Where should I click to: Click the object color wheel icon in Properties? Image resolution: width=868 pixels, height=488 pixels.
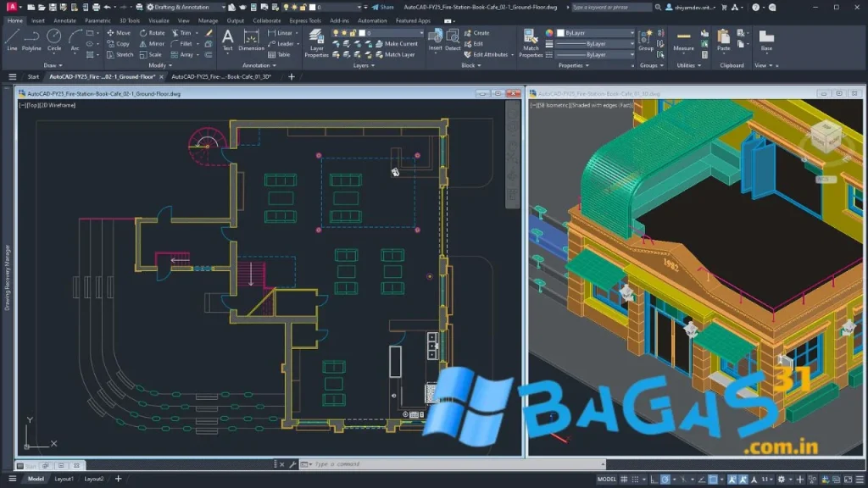coord(549,33)
